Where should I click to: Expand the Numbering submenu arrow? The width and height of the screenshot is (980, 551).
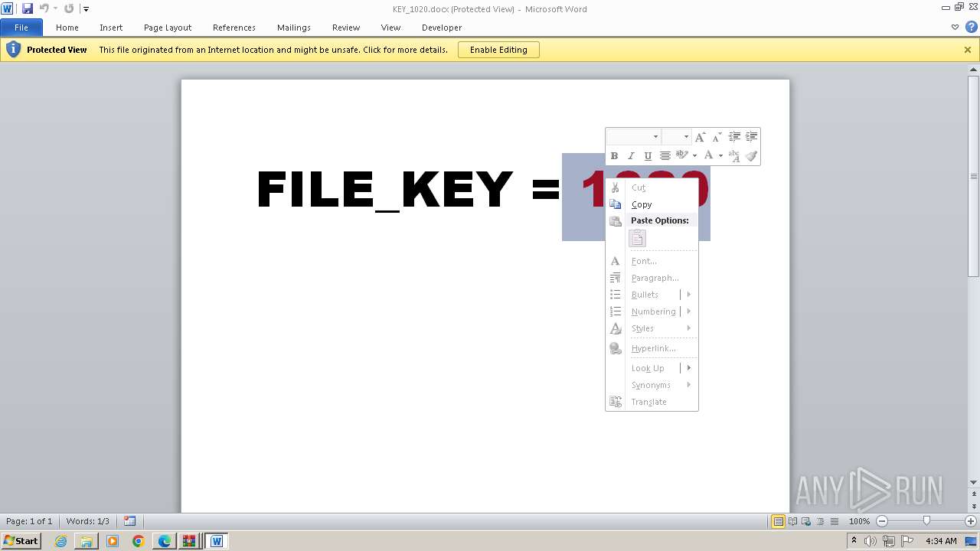coord(689,311)
